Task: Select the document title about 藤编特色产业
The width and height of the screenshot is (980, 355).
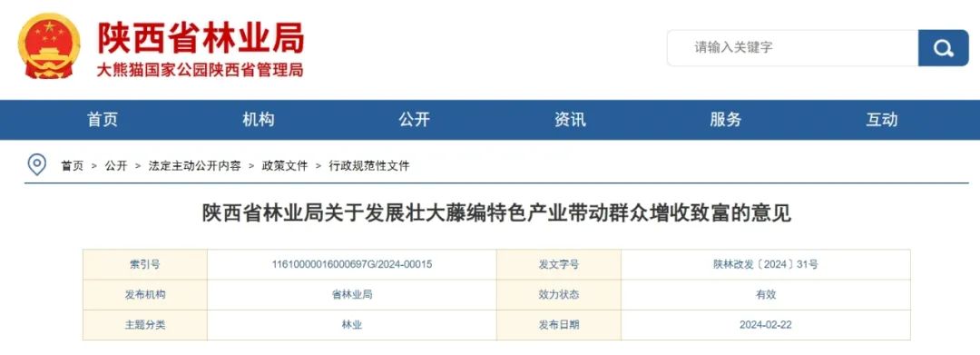Action: pos(496,213)
